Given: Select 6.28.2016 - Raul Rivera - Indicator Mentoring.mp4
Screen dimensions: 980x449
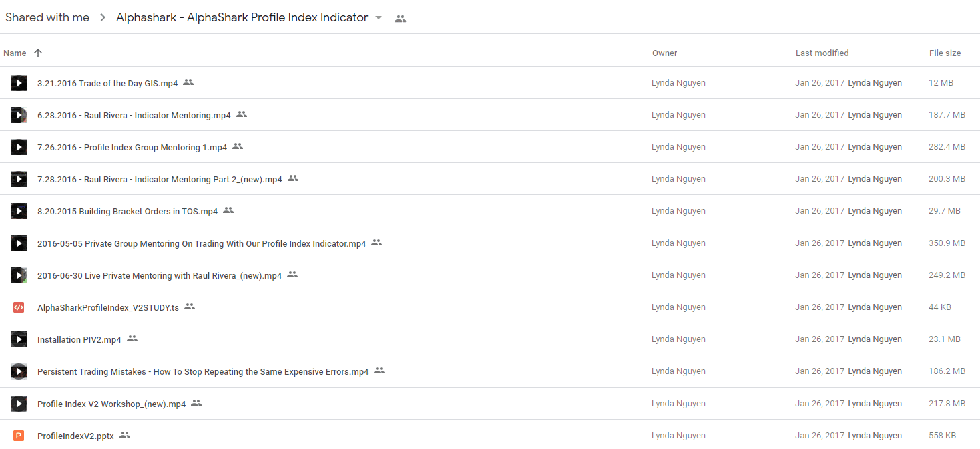Looking at the screenshot, I should point(134,116).
